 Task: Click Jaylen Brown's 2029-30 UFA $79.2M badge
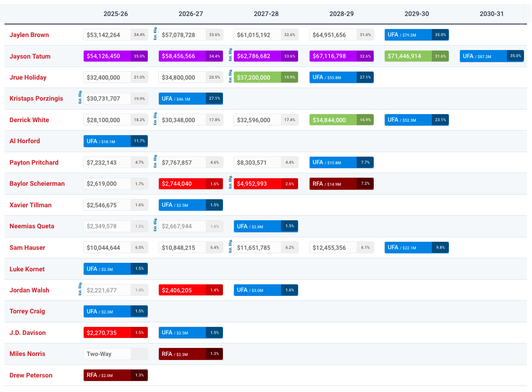pyautogui.click(x=408, y=35)
